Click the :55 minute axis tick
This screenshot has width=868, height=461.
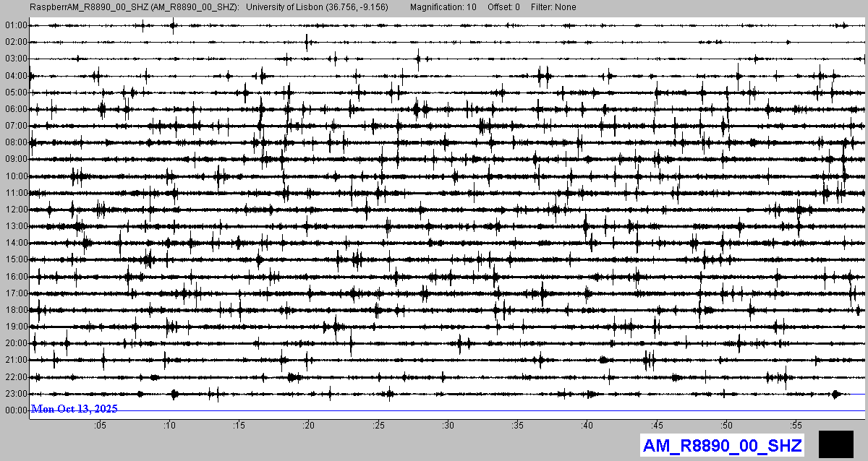pyautogui.click(x=796, y=425)
